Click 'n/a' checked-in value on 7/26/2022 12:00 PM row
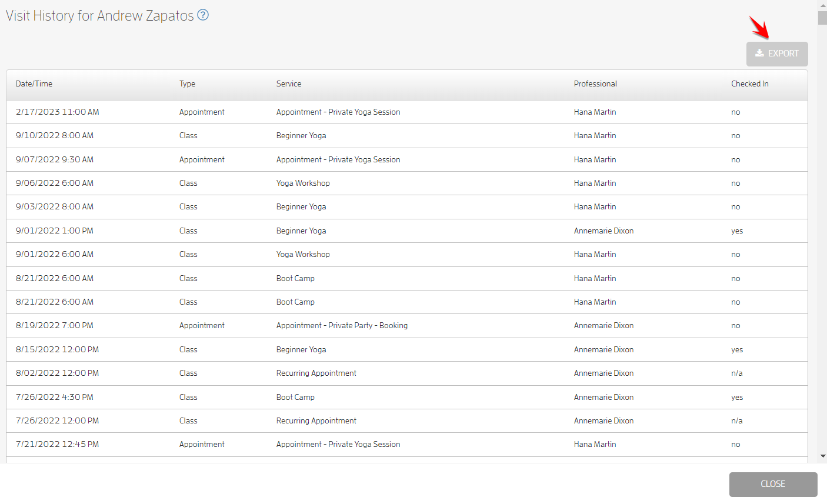The width and height of the screenshot is (827, 504). pyautogui.click(x=737, y=420)
